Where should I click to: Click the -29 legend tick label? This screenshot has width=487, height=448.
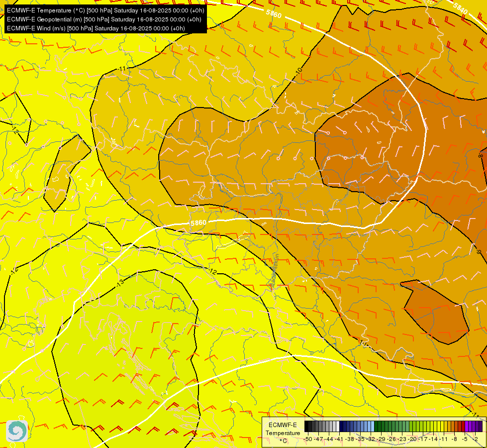(x=381, y=439)
